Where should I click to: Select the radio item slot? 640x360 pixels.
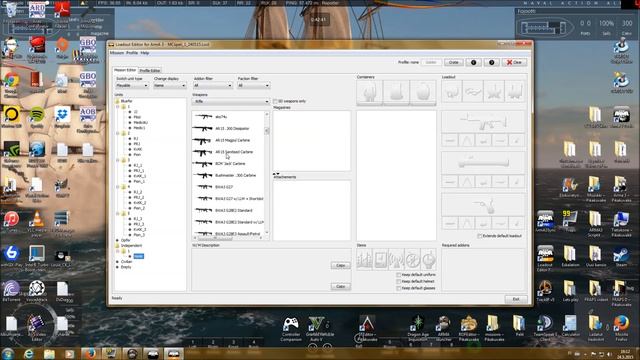point(397,259)
